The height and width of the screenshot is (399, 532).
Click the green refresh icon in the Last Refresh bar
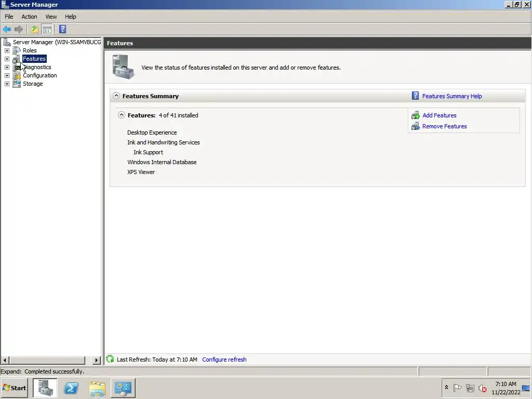[110, 359]
